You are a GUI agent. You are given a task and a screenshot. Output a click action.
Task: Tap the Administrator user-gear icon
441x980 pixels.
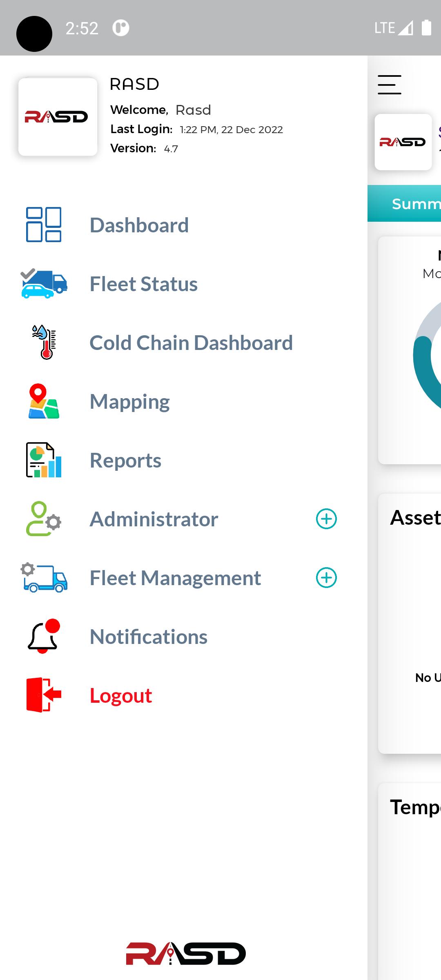click(44, 519)
